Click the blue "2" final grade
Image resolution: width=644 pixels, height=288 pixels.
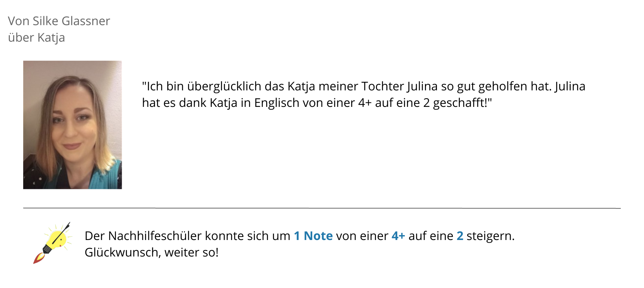[460, 236]
